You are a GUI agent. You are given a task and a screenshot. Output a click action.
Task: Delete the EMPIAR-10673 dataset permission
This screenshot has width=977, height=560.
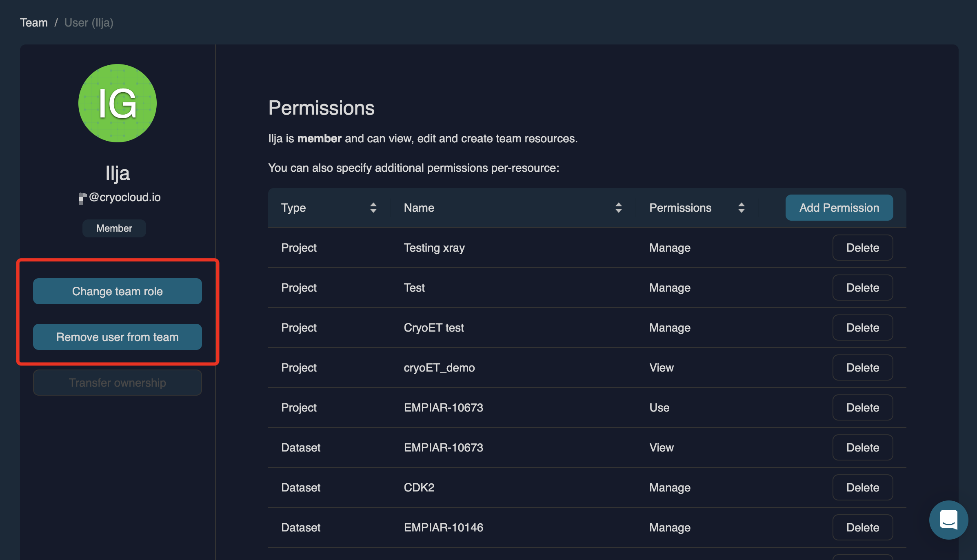pos(862,447)
